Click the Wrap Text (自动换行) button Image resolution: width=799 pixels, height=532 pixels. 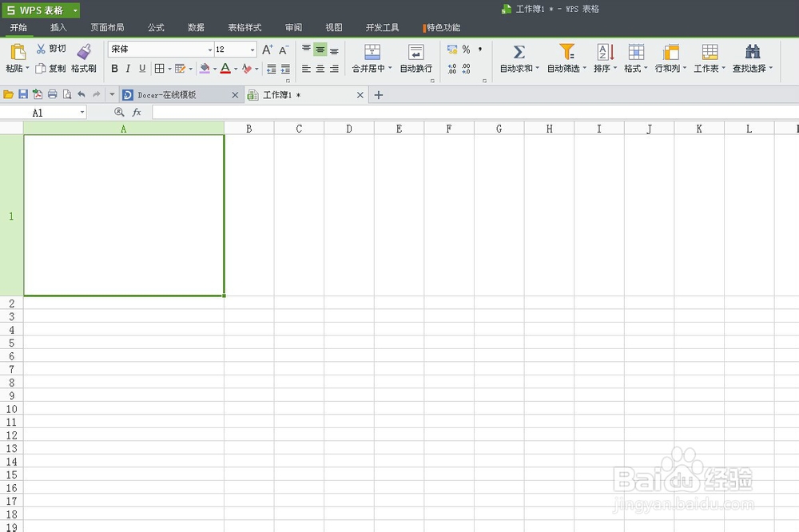pos(415,58)
